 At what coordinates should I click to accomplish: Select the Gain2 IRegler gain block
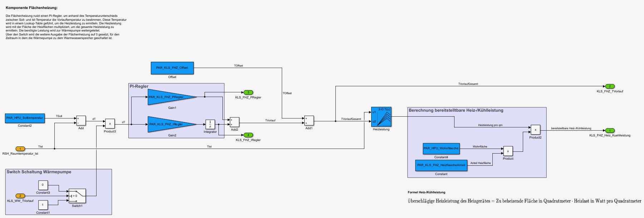point(168,124)
